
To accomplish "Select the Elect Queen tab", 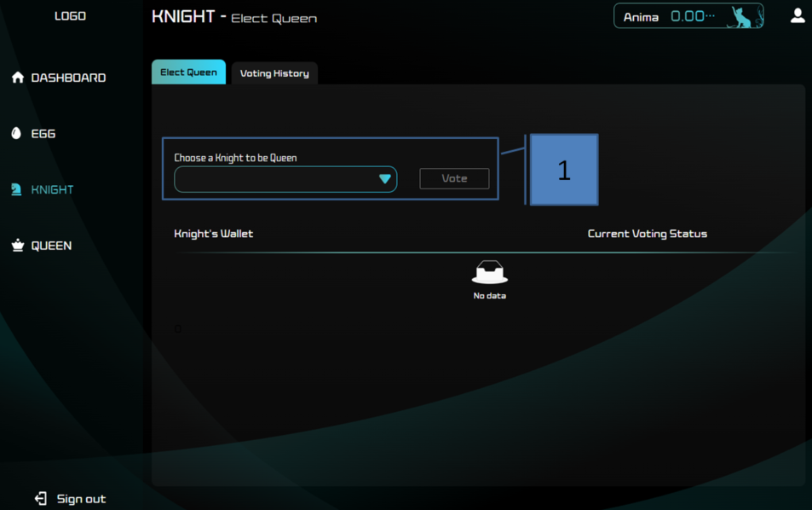I will 188,72.
